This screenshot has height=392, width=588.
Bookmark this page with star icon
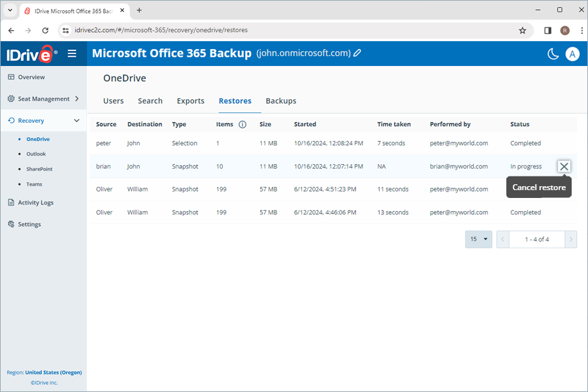[522, 30]
